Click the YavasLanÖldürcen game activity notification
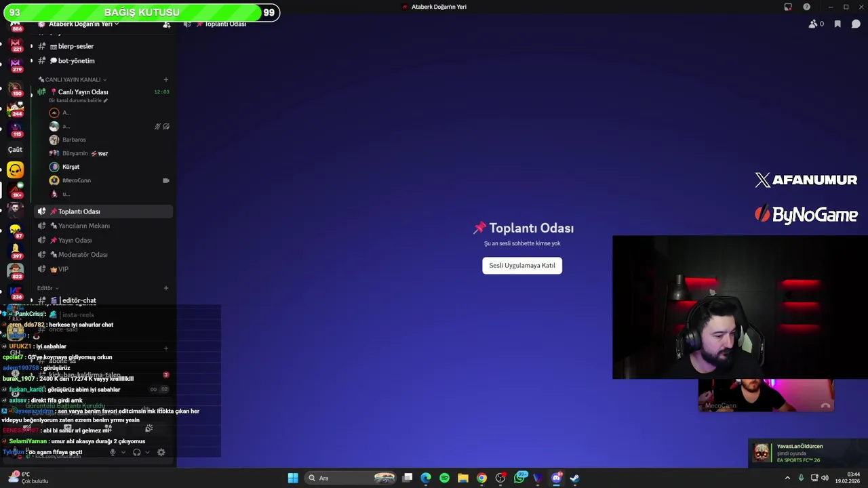The height and width of the screenshot is (488, 868). [x=808, y=453]
